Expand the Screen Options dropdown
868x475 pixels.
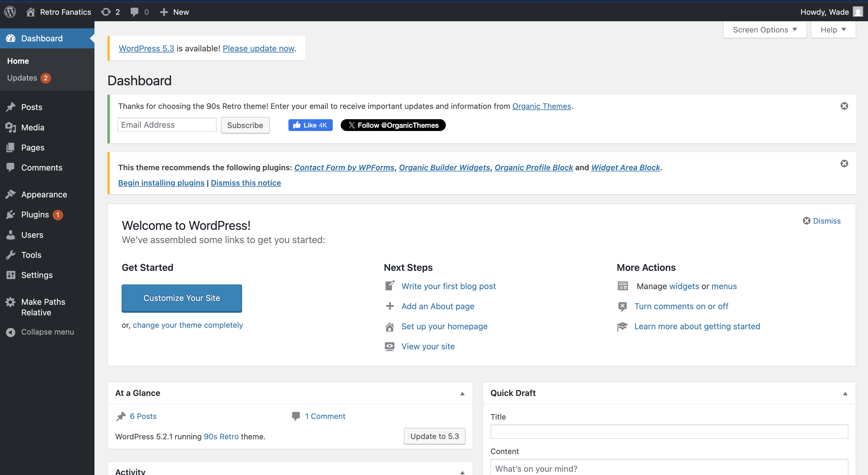tap(765, 30)
